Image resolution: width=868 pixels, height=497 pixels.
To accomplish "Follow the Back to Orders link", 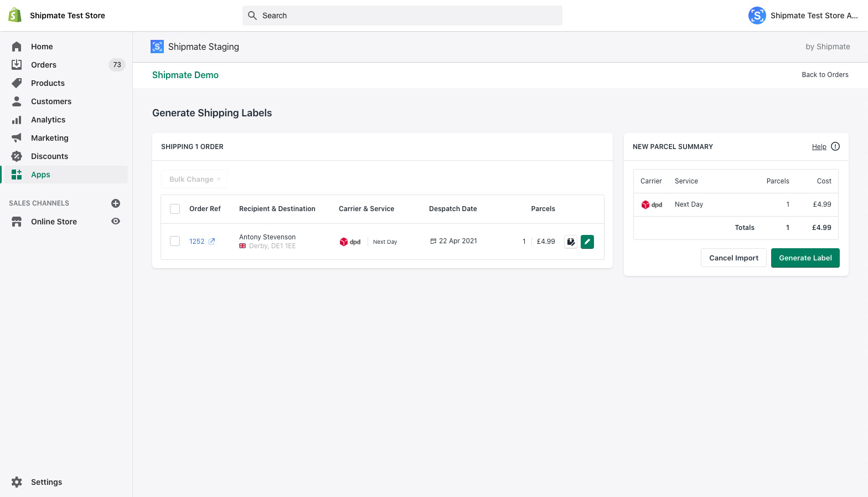I will point(825,75).
